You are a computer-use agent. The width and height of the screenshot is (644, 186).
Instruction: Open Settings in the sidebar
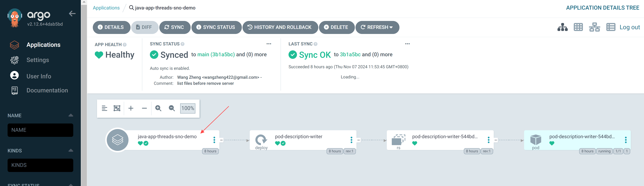point(38,60)
